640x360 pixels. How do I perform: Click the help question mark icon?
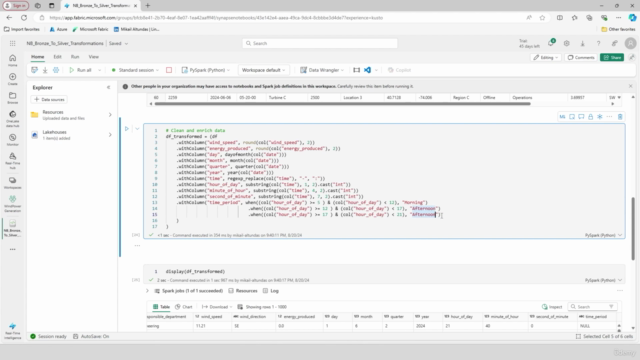pyautogui.click(x=598, y=43)
